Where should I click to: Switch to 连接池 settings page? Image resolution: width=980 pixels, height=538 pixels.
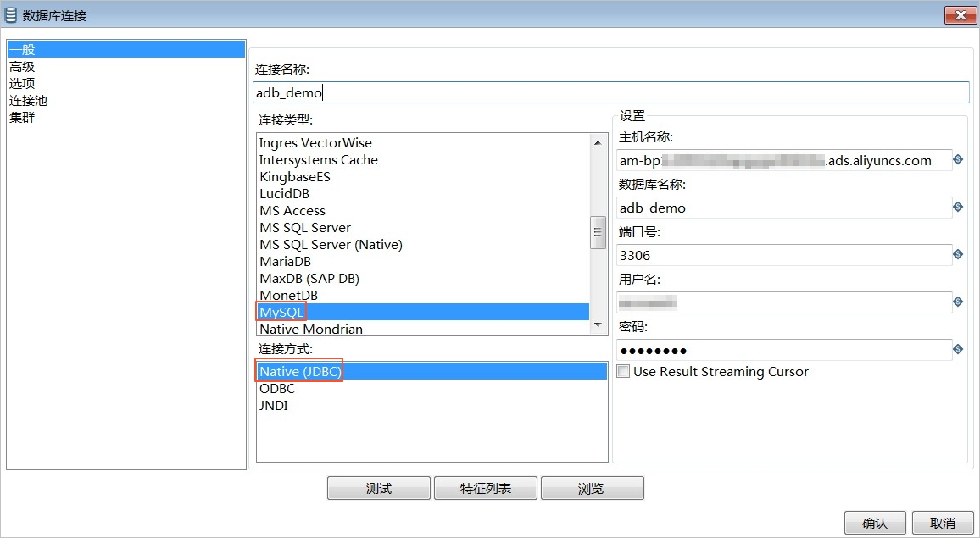coord(28,100)
